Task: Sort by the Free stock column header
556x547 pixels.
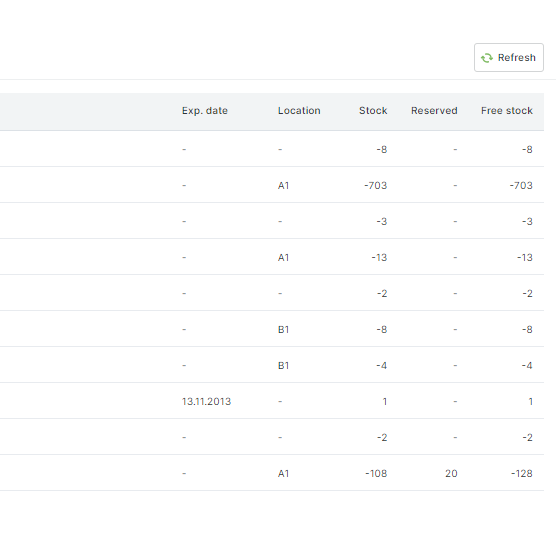Action: pyautogui.click(x=507, y=111)
